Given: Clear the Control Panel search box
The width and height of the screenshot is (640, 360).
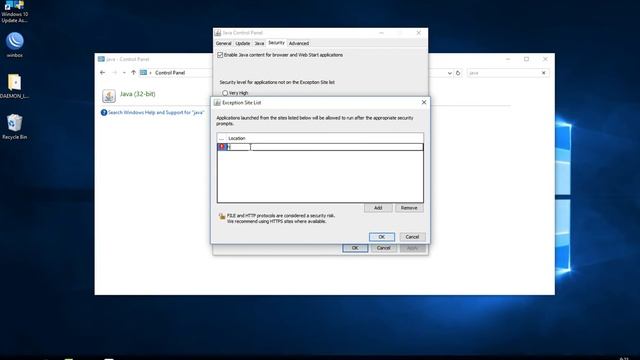Looking at the screenshot, I should (x=544, y=73).
